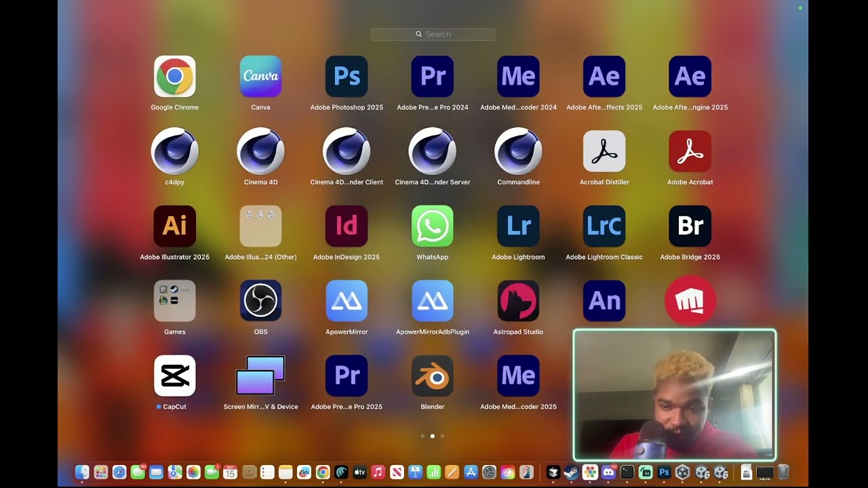Open Adobe Lightroom Classic
Screen dimensions: 868x488
(604, 226)
